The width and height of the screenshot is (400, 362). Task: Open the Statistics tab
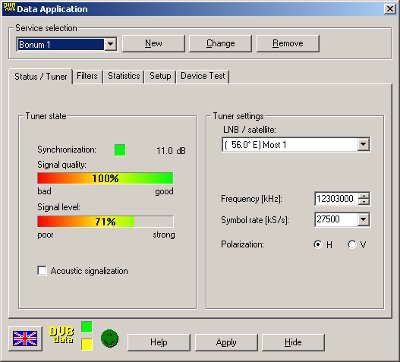(x=124, y=76)
